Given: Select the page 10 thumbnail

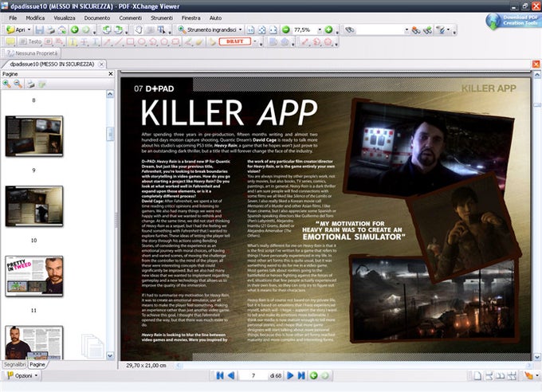Looking at the screenshot, I should 34,206.
